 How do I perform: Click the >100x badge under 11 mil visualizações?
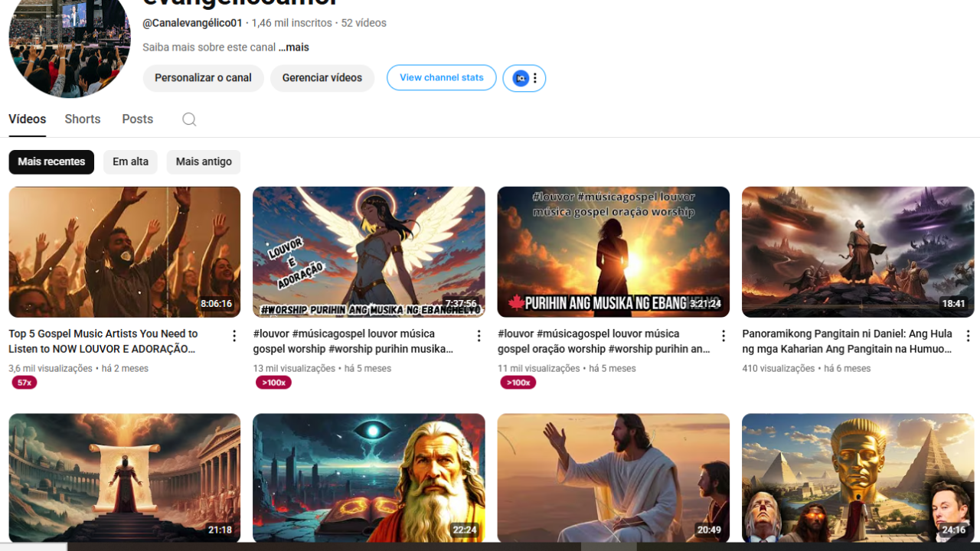tap(518, 383)
